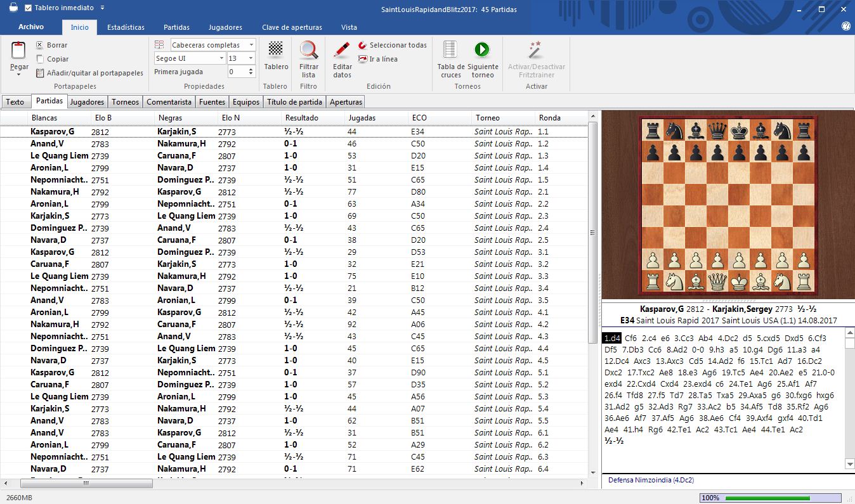
Task: Open the Archivo menu
Action: click(x=30, y=27)
